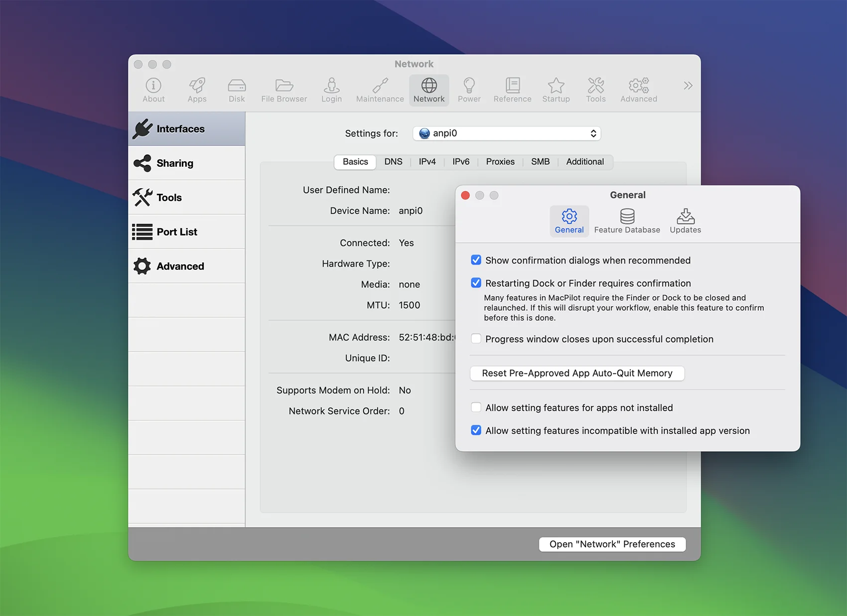Image resolution: width=847 pixels, height=616 pixels.
Task: Open the Apps rocket icon
Action: click(197, 90)
